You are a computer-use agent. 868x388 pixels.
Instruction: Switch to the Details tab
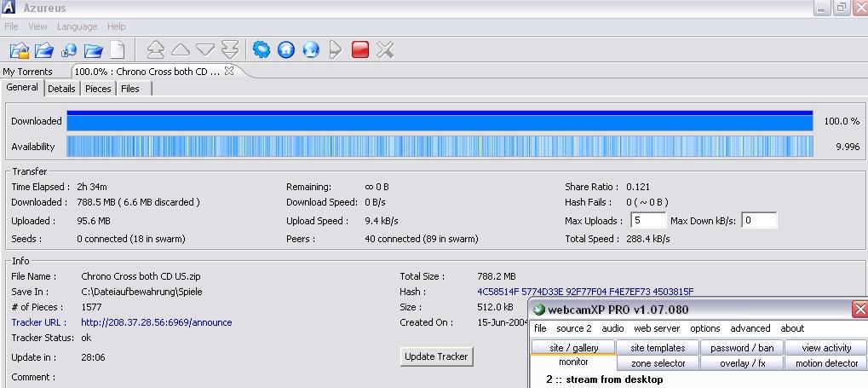tap(61, 89)
